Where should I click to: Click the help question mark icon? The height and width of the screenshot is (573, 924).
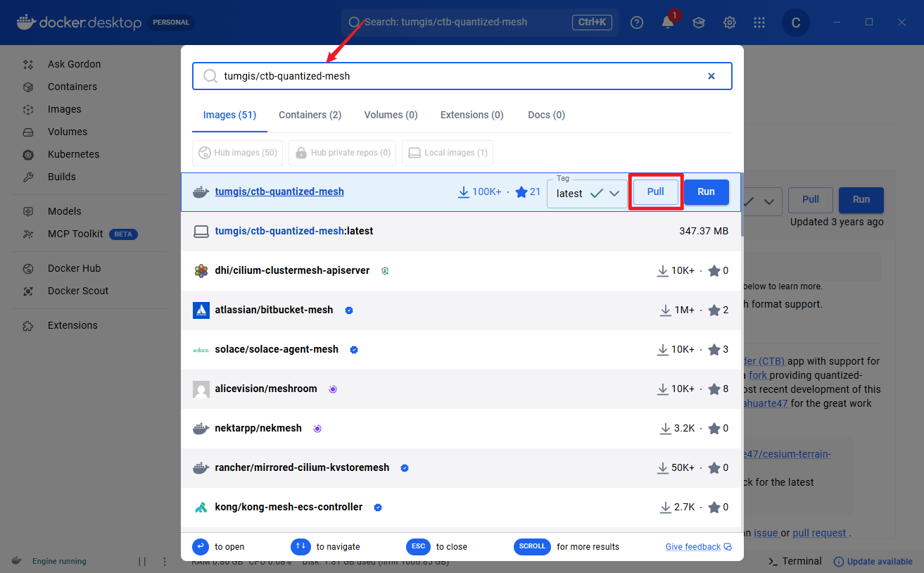pos(637,23)
